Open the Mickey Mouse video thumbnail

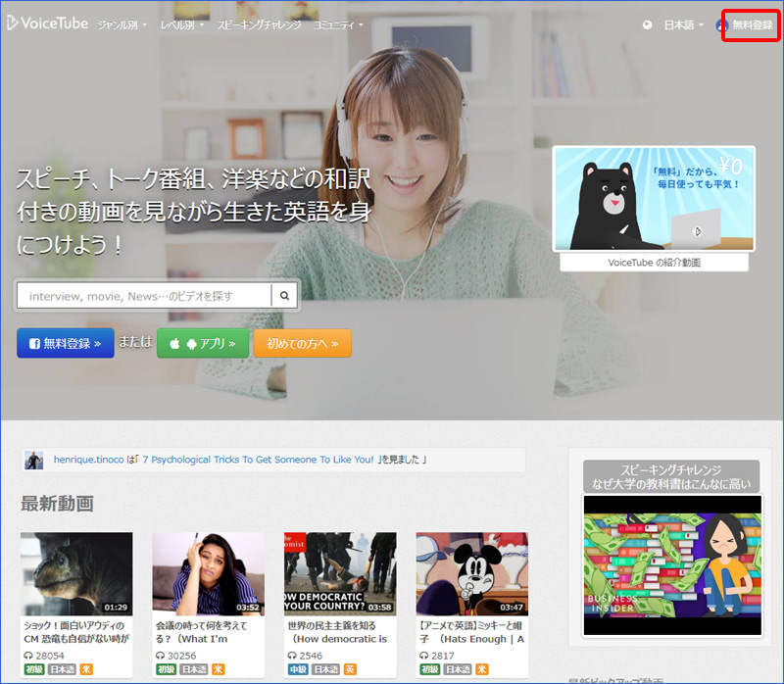tap(471, 573)
